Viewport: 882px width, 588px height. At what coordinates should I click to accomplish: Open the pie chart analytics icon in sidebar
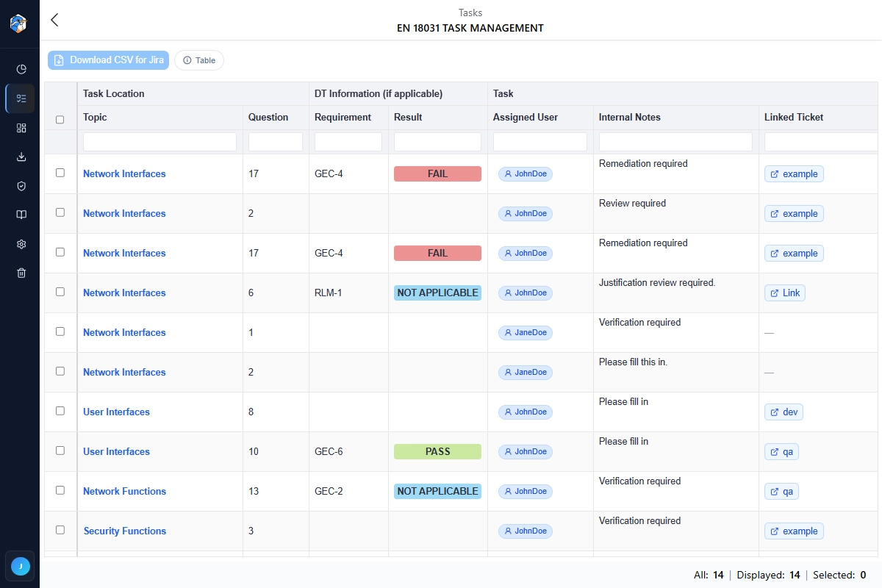coord(21,68)
